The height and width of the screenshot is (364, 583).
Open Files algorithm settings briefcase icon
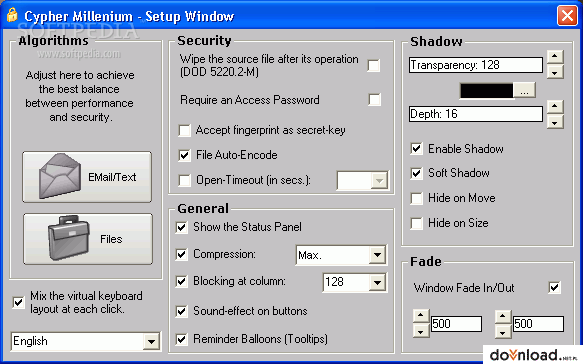tap(69, 238)
